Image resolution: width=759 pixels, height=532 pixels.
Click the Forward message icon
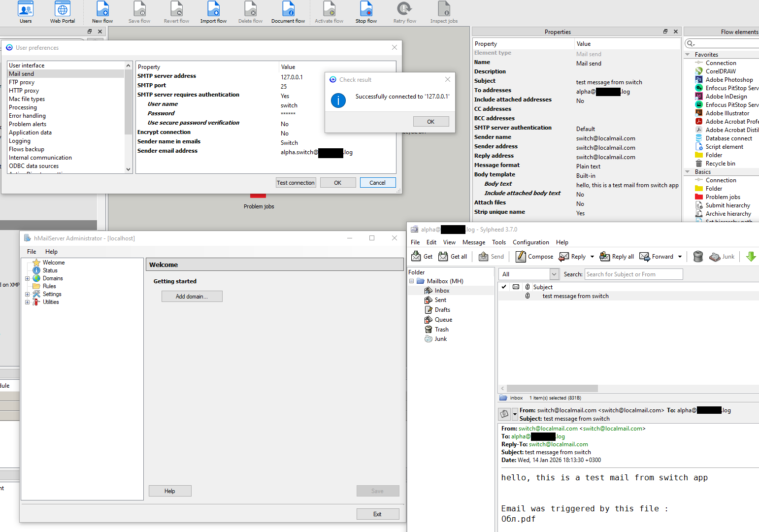(657, 257)
